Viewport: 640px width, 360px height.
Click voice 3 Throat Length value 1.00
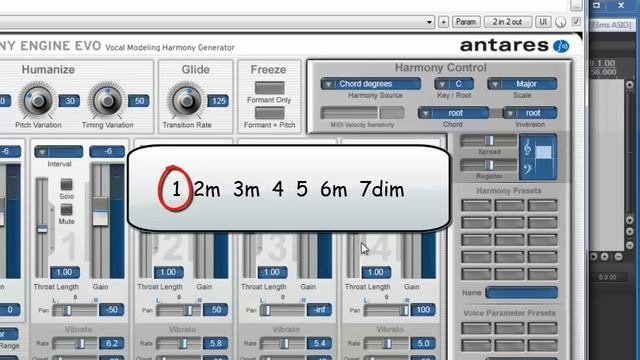click(272, 272)
